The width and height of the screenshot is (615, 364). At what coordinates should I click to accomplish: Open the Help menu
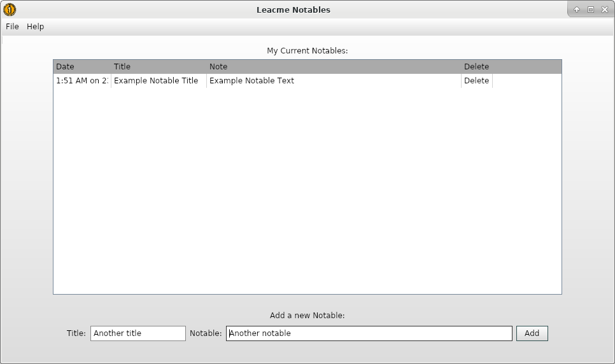(x=35, y=27)
